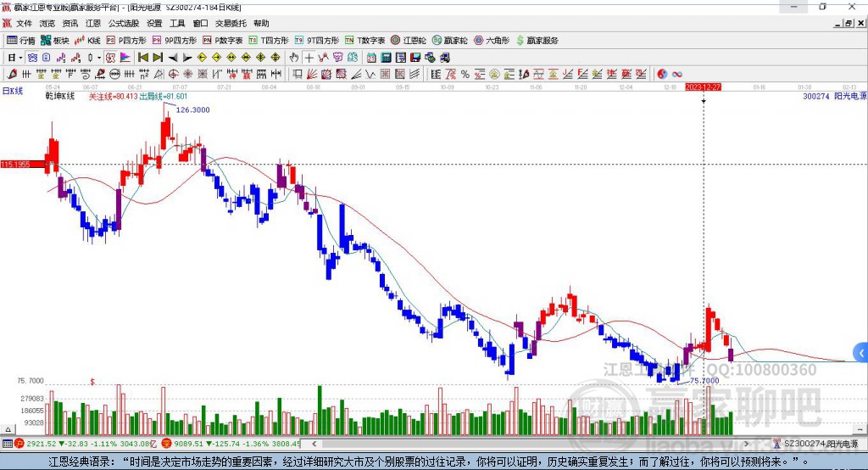
Task: Click SZ300274 阳光电源 in status bar
Action: 821,444
